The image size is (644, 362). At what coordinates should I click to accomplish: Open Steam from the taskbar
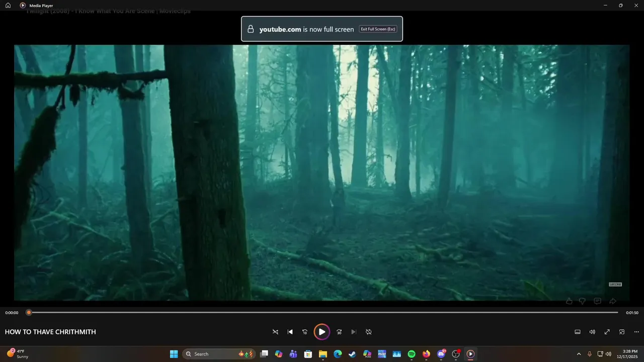[352, 354]
